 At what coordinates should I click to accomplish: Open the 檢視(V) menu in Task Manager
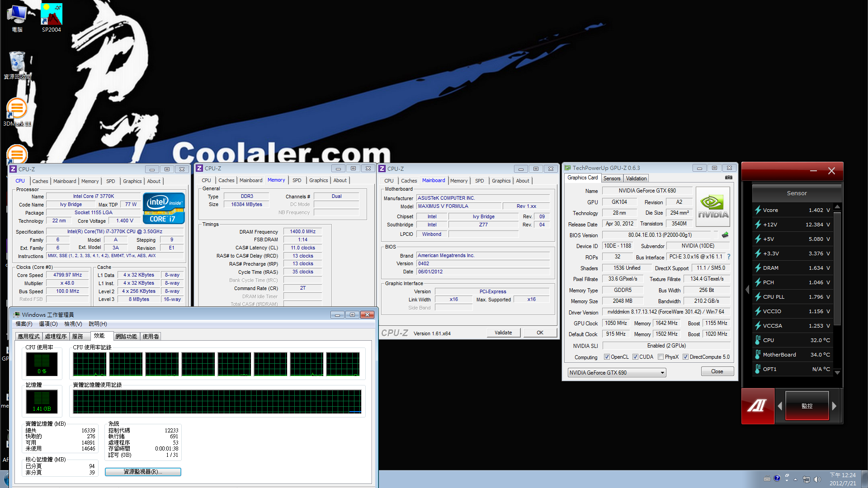pos(73,324)
